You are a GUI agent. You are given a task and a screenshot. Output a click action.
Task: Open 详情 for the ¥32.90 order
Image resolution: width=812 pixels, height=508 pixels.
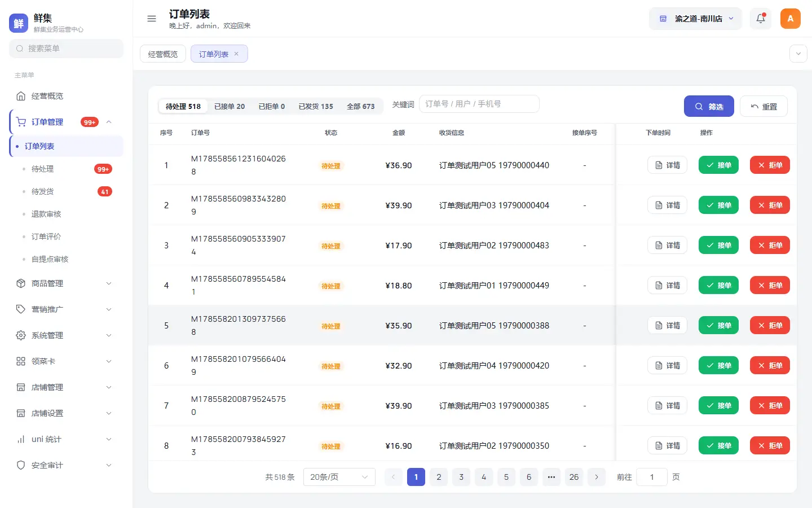(x=667, y=365)
